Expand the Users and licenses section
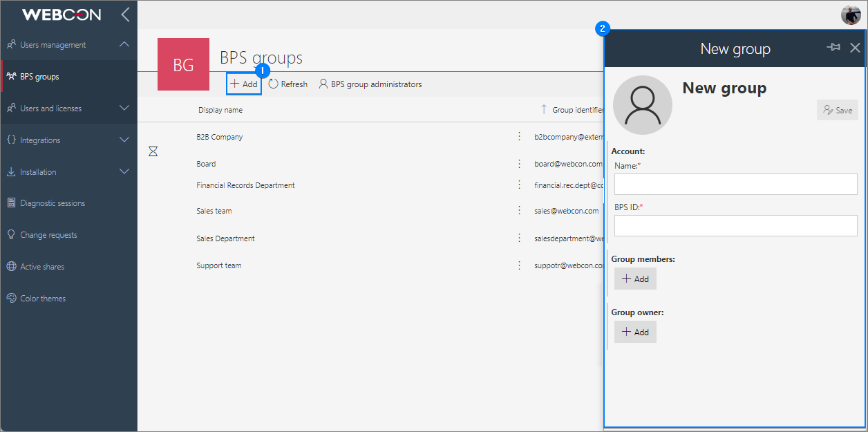The height and width of the screenshot is (432, 868). point(124,109)
